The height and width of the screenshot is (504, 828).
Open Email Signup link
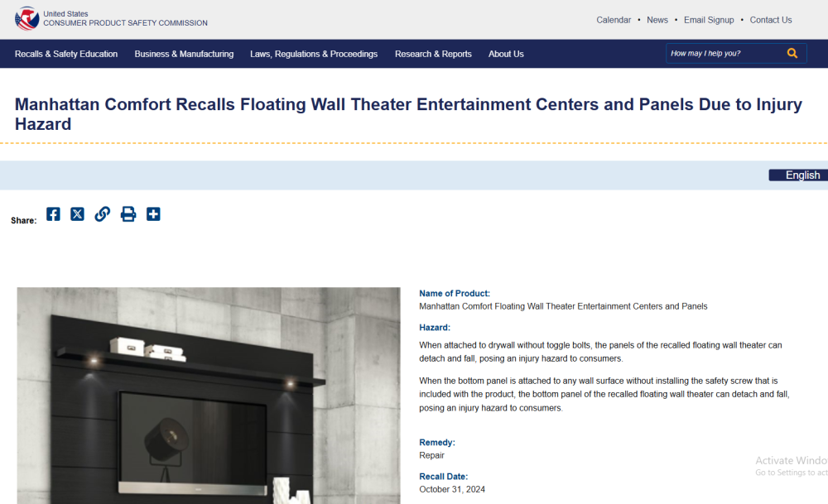pyautogui.click(x=709, y=20)
